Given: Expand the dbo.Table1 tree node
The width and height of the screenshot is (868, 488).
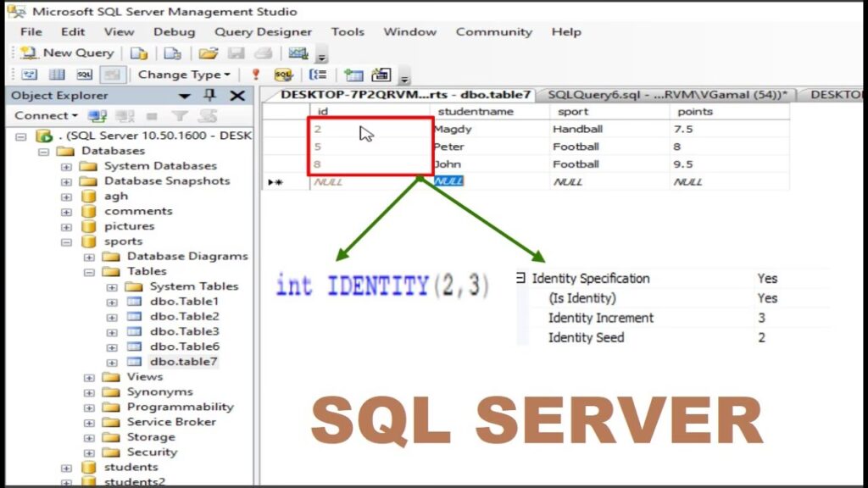Looking at the screenshot, I should 112,302.
